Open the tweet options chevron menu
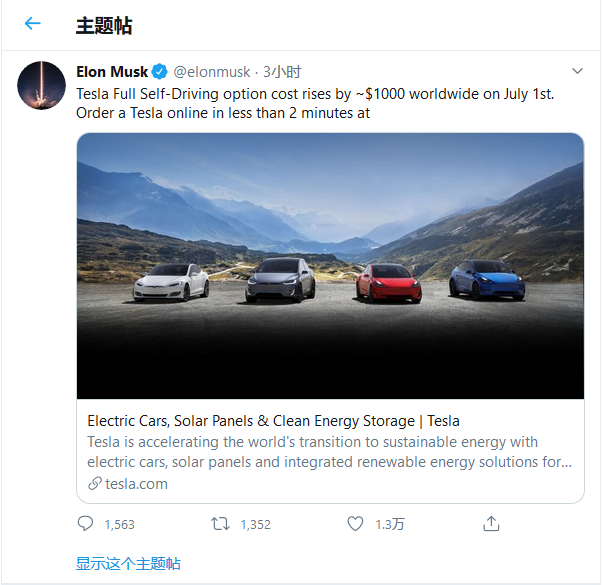 click(x=576, y=72)
